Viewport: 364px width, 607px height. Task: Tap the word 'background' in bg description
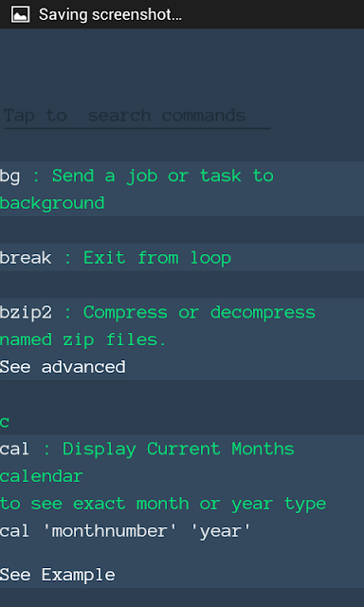(52, 203)
